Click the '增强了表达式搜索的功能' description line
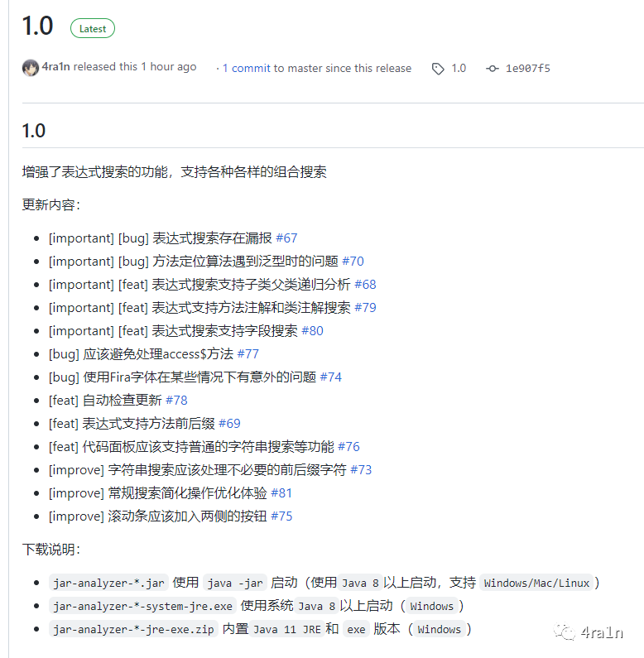Viewport: 644px width, 658px height. [x=174, y=171]
